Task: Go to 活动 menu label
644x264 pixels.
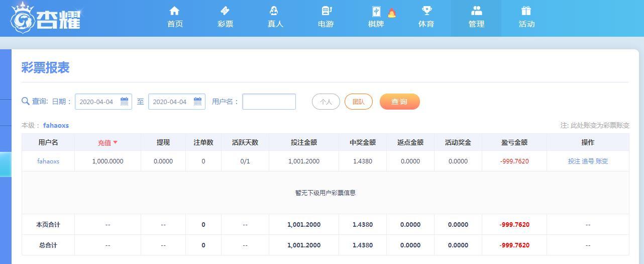Action: pyautogui.click(x=526, y=24)
